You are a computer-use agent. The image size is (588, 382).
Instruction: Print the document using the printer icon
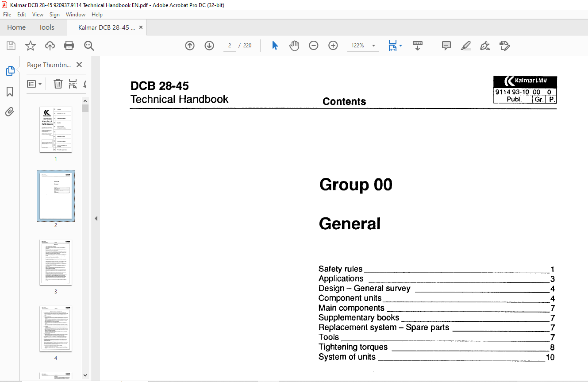pyautogui.click(x=69, y=46)
